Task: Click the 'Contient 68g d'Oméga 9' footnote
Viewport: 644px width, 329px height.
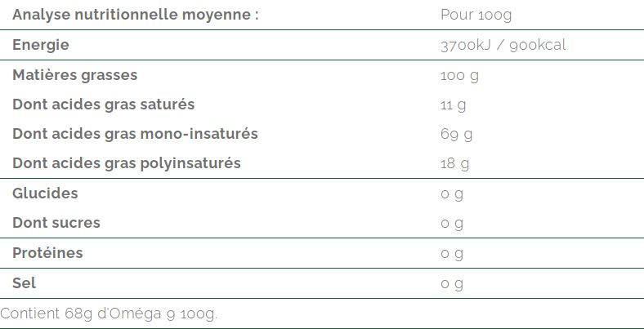Action: pyautogui.click(x=109, y=313)
